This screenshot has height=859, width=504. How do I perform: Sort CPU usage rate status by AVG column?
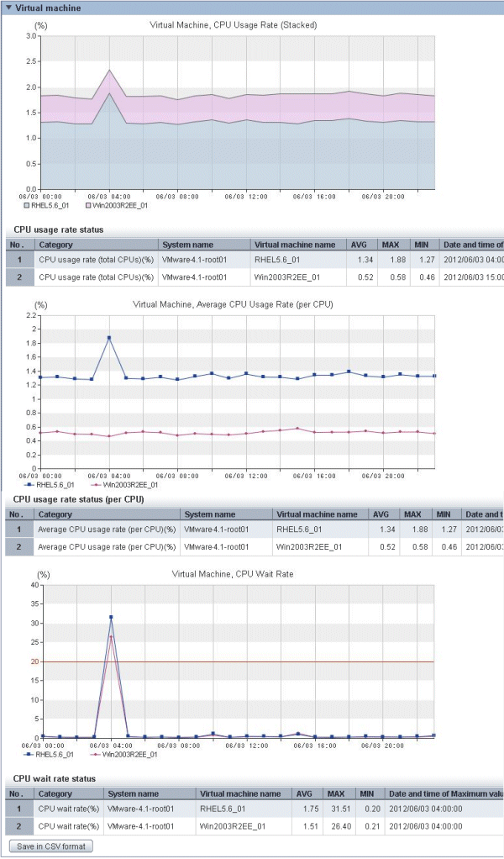[x=360, y=245]
